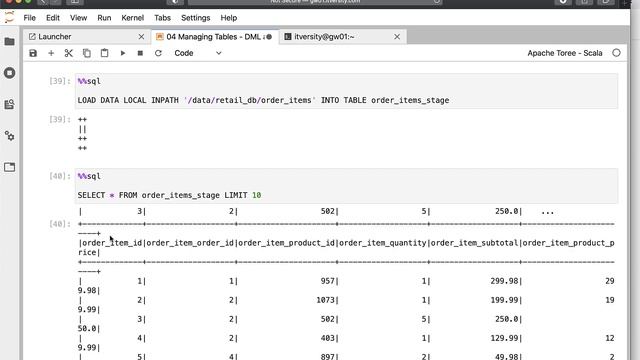Viewport: 640px width, 360px height.
Task: Open Running Terminals and Kernels panel
Action: coord(9,73)
